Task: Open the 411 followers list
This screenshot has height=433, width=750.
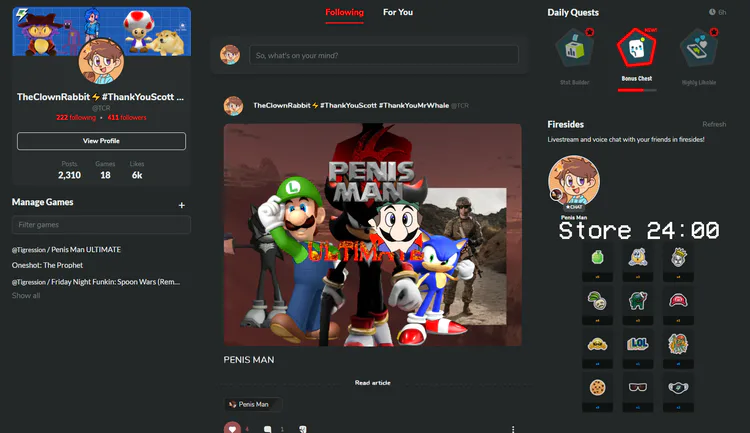Action: tap(127, 117)
